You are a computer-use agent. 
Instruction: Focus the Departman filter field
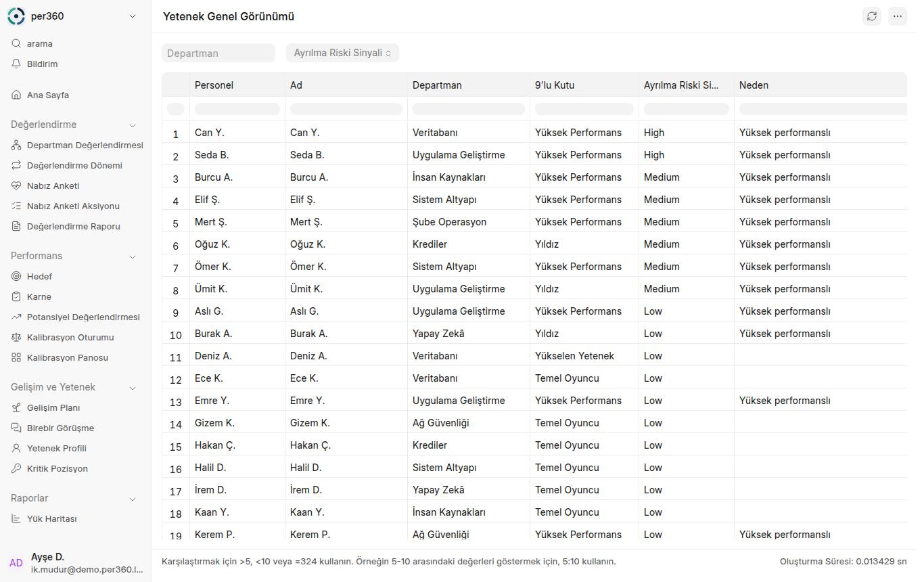click(x=218, y=53)
